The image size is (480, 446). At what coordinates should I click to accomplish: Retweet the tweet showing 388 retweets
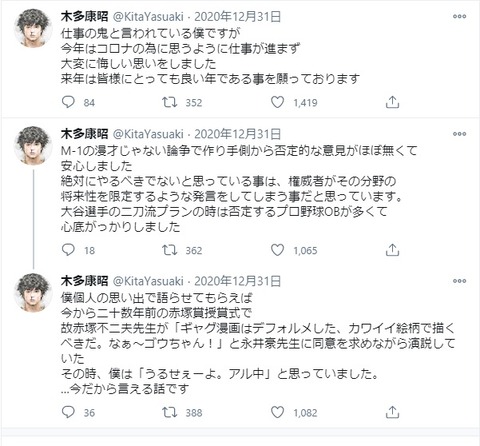click(x=170, y=412)
